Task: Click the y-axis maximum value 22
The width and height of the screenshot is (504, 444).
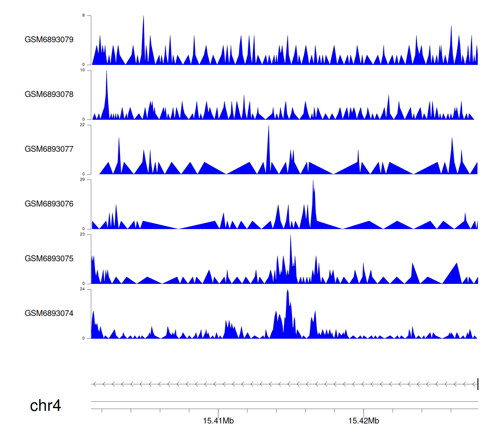Action: tap(82, 125)
